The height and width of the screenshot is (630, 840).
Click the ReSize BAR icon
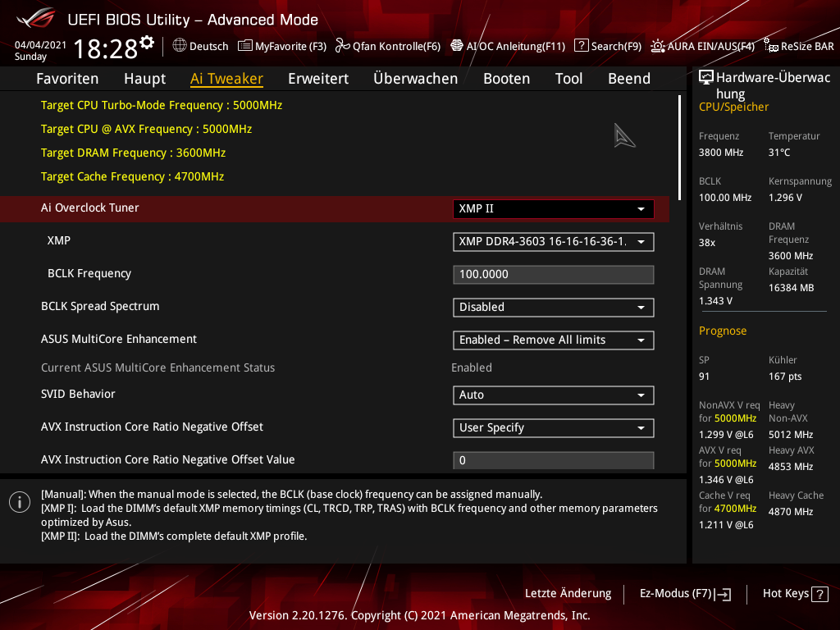coord(771,46)
